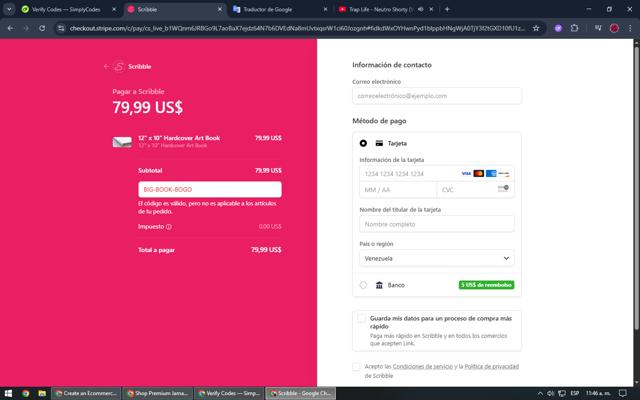Select the Tarjeta payment radio button
This screenshot has height=400, width=640.
[x=363, y=143]
